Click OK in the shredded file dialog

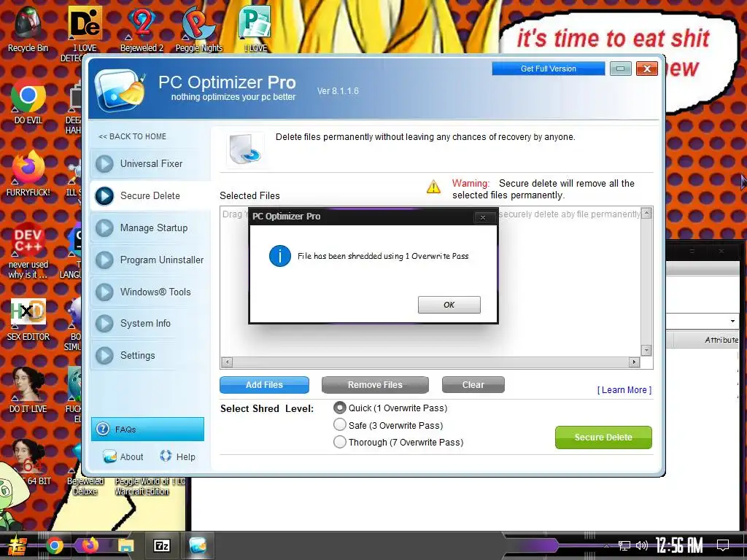[449, 305]
